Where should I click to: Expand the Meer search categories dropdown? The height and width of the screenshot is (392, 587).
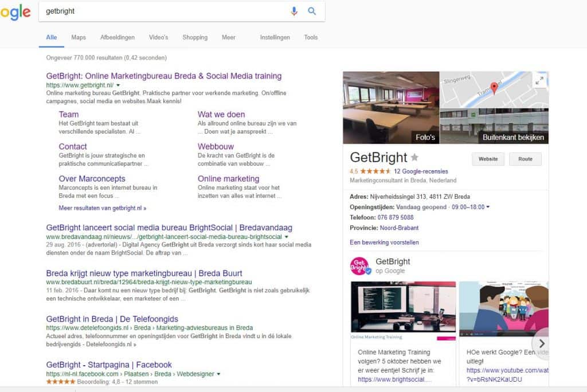pyautogui.click(x=229, y=37)
